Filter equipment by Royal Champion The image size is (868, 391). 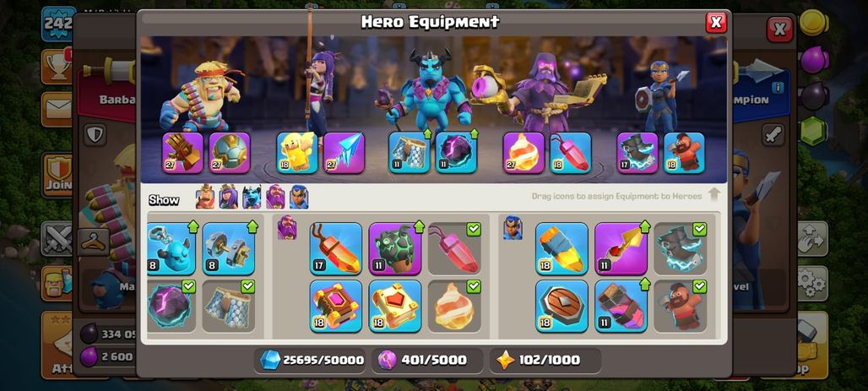pos(299,197)
